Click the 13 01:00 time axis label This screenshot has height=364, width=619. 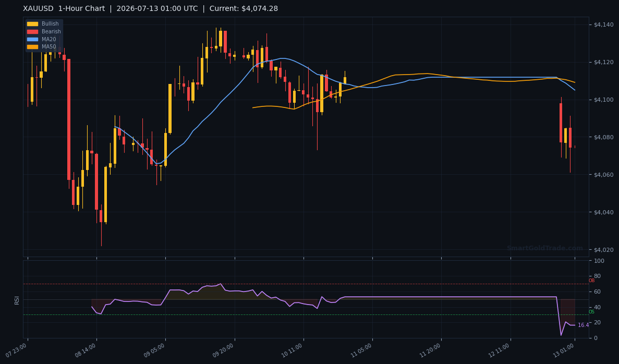click(564, 350)
